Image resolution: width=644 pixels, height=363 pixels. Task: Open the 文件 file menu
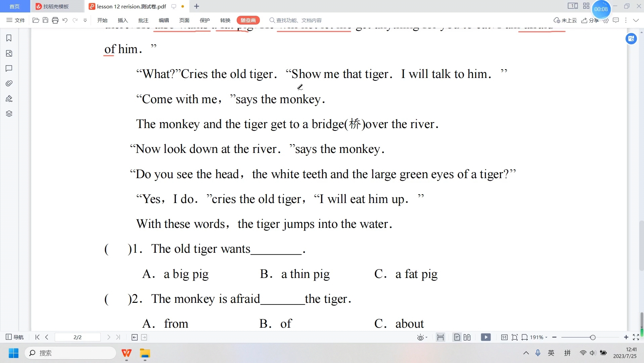pyautogui.click(x=16, y=20)
